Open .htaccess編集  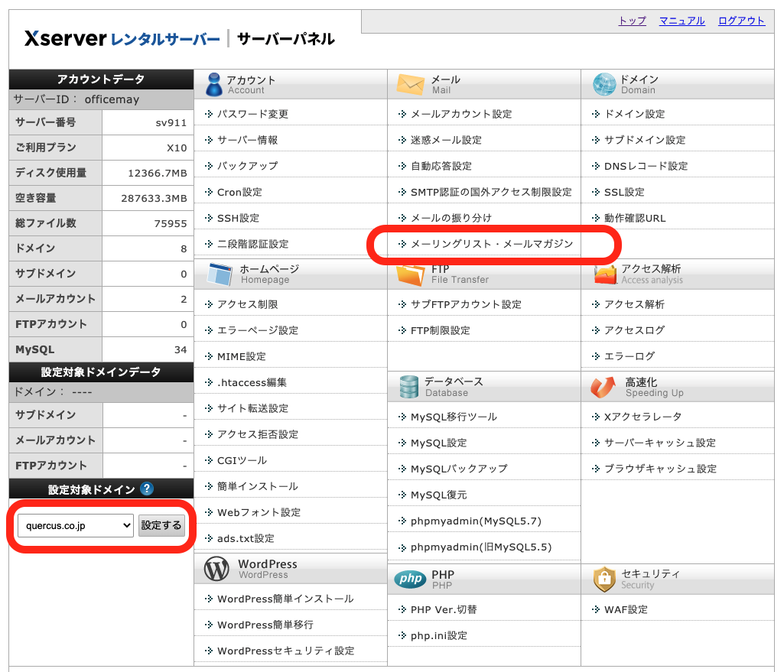click(252, 382)
